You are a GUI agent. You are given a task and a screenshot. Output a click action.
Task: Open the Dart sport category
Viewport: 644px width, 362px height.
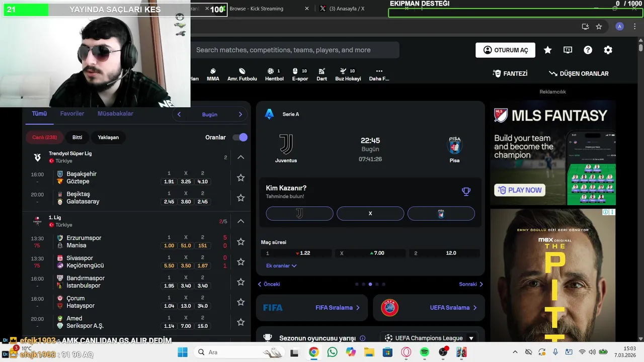pyautogui.click(x=321, y=74)
